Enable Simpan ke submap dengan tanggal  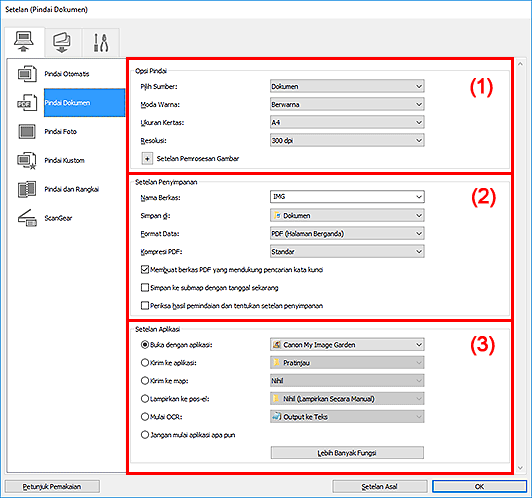pyautogui.click(x=145, y=288)
